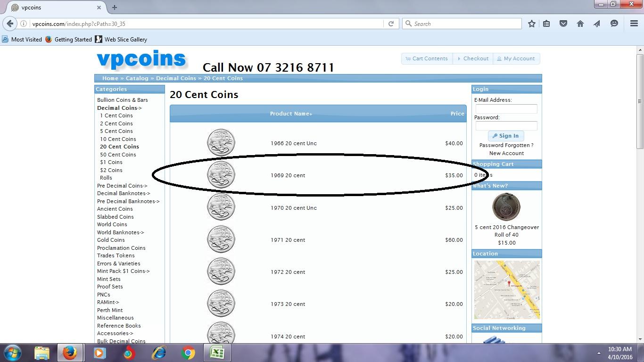The width and height of the screenshot is (644, 362).
Task: Click the 1966 20 cent coin image
Action: (x=221, y=143)
